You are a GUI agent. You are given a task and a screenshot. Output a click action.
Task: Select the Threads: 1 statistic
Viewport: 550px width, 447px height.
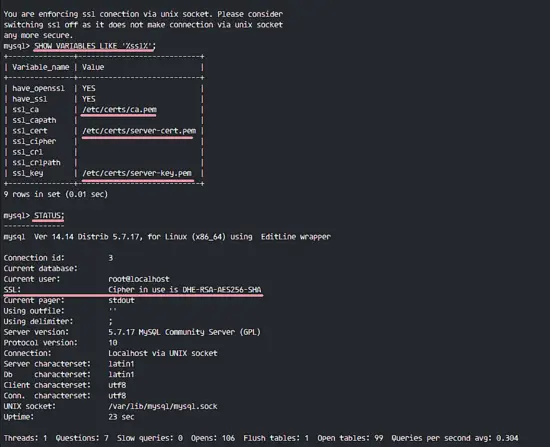(x=25, y=438)
